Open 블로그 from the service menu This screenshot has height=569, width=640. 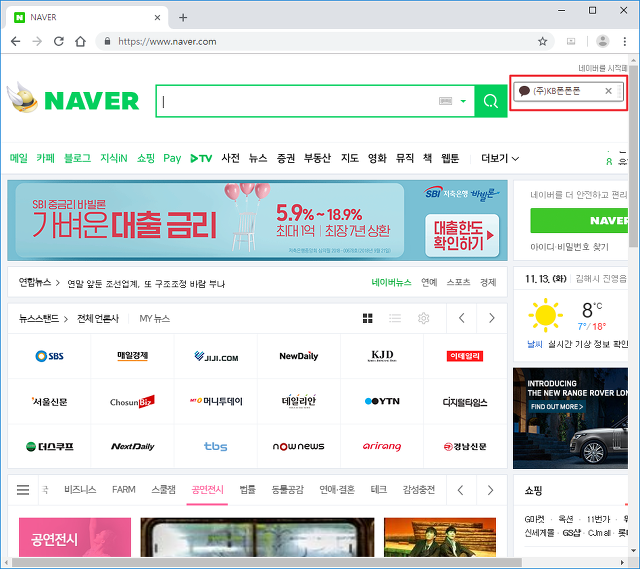point(78,158)
